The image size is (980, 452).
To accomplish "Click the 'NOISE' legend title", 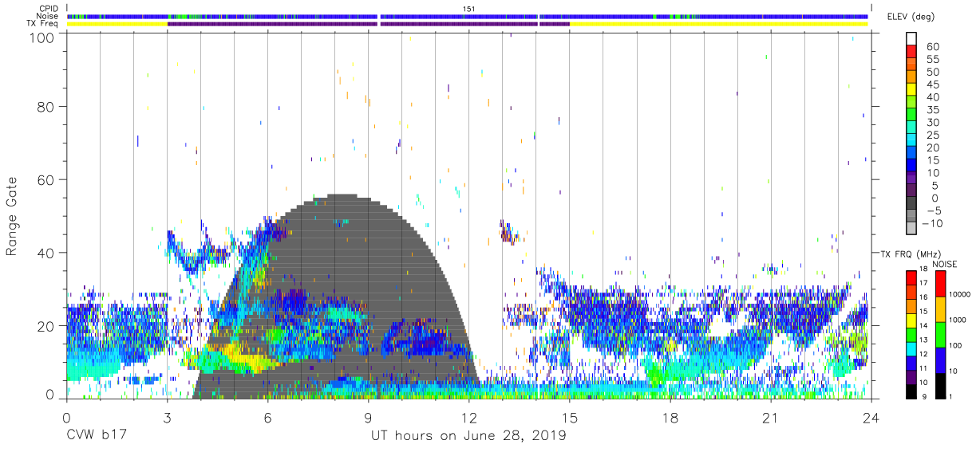I will click(946, 264).
